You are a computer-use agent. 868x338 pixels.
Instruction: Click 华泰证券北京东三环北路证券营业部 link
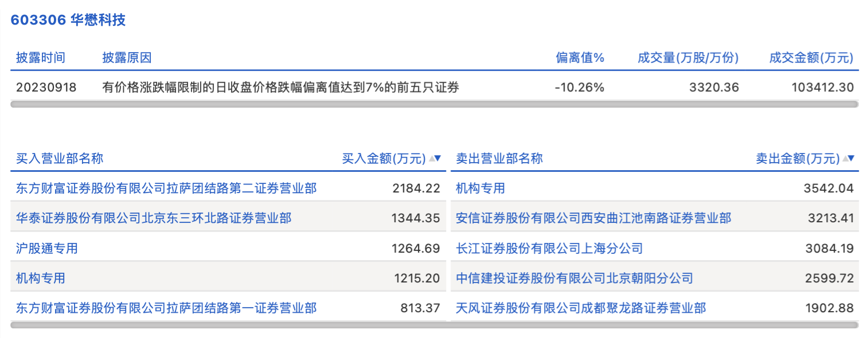tap(154, 218)
